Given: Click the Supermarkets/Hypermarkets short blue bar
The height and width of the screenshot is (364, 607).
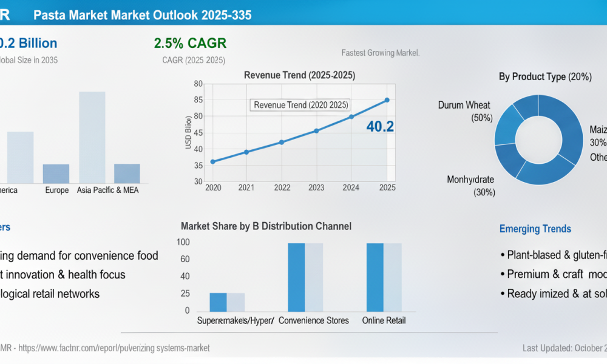Looking at the screenshot, I should pos(219,302).
